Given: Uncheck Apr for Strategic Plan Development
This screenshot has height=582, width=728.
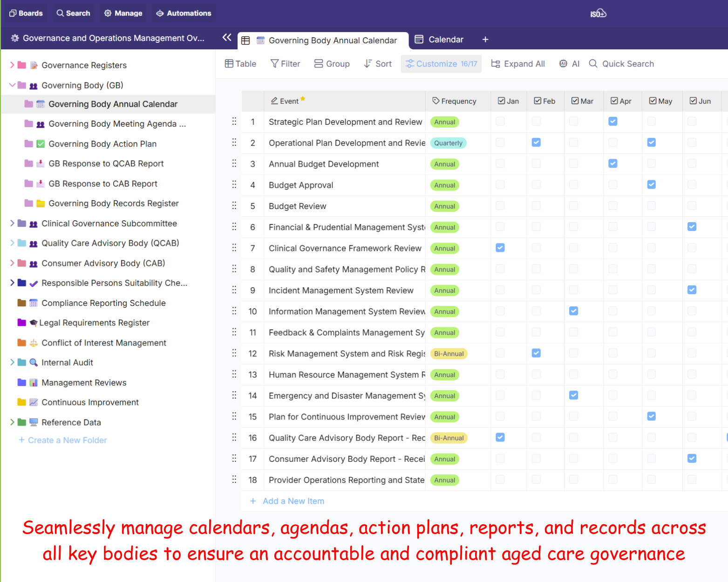Looking at the screenshot, I should (x=613, y=122).
